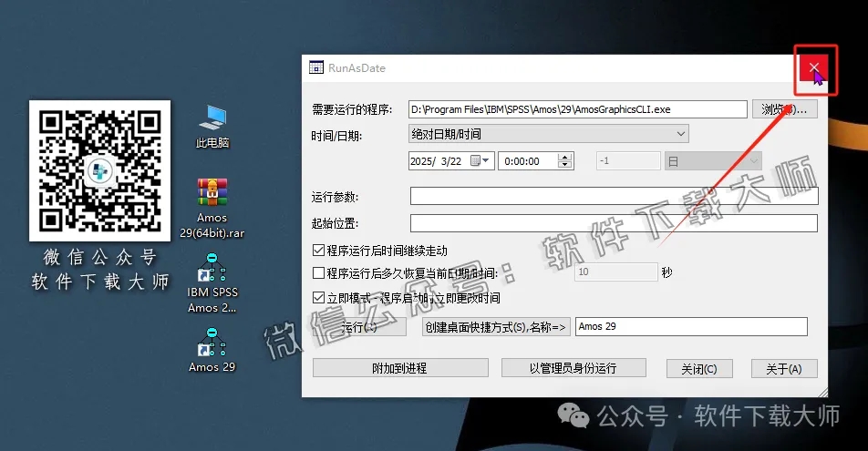The height and width of the screenshot is (451, 868).
Task: Decrease time with the spinner down arrow
Action: coord(564,165)
